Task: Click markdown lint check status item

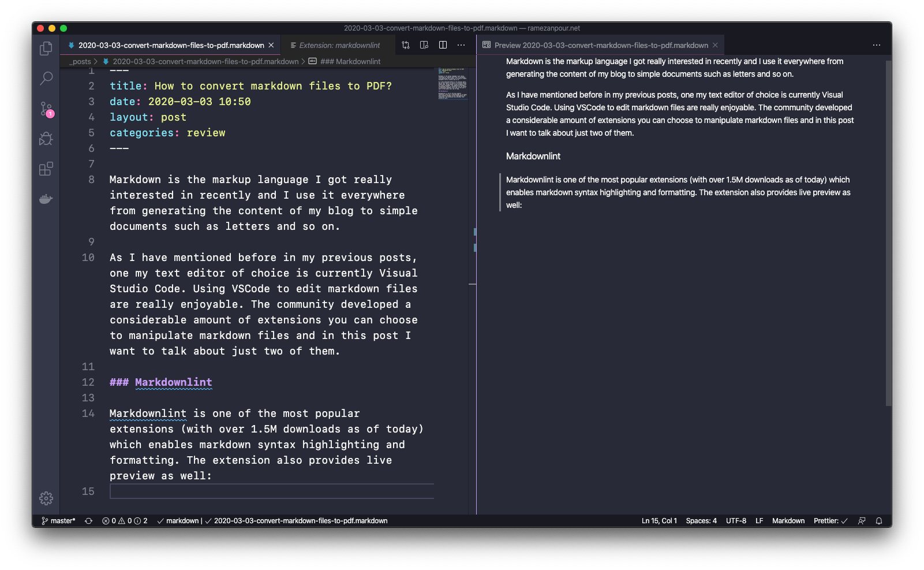Action: 178,521
